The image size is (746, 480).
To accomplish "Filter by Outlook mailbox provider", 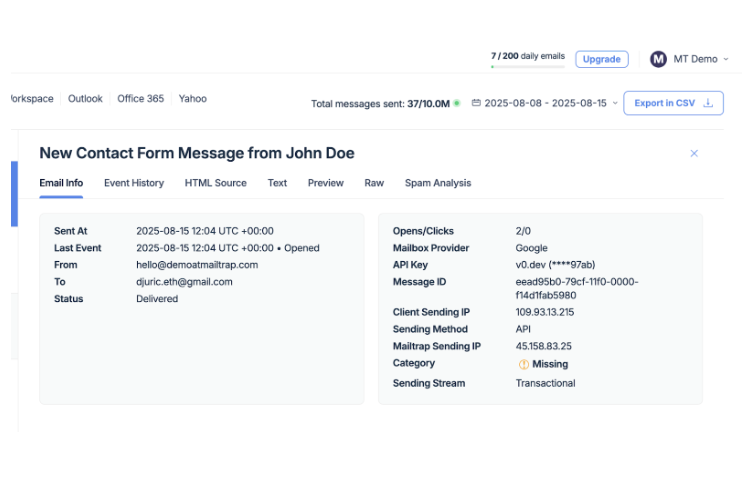I will pyautogui.click(x=85, y=99).
